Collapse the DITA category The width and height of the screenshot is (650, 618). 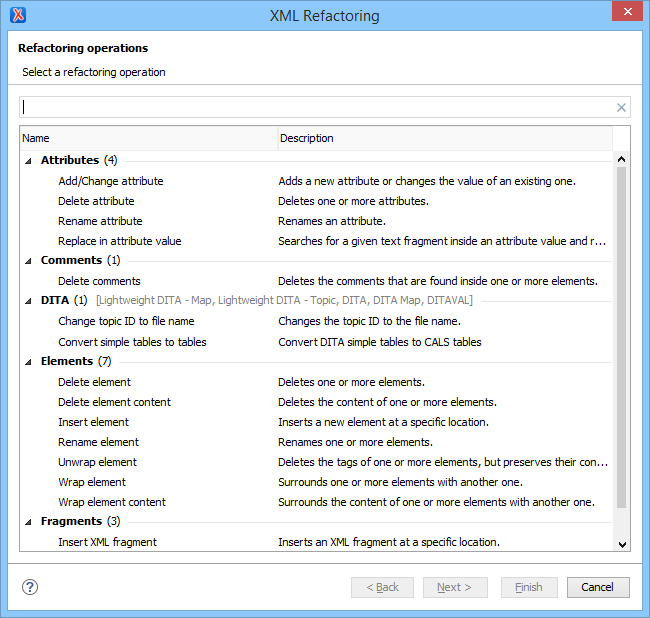click(x=29, y=301)
